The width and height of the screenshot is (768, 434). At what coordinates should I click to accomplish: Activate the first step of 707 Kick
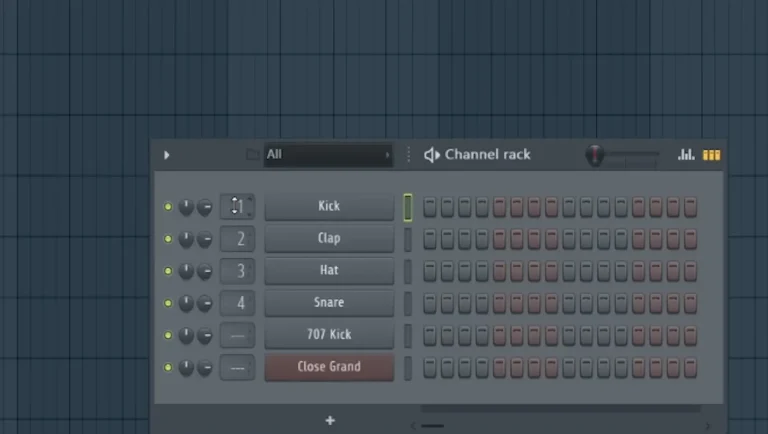point(430,336)
